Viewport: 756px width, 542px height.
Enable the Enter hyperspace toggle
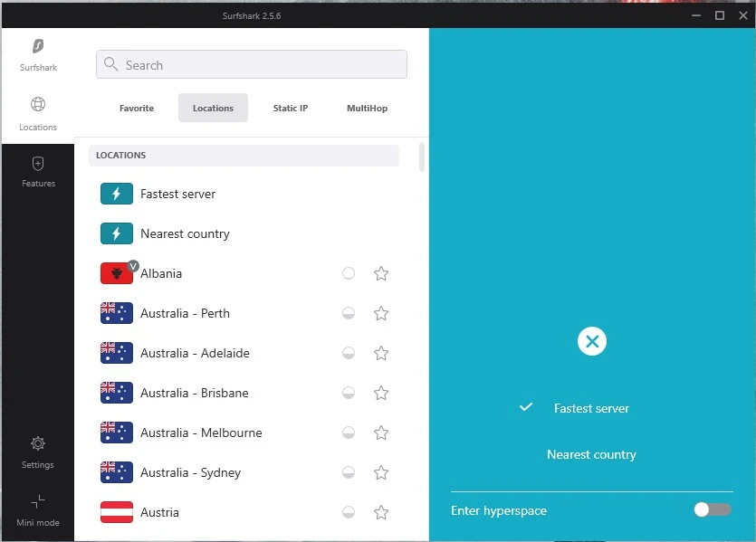click(712, 510)
